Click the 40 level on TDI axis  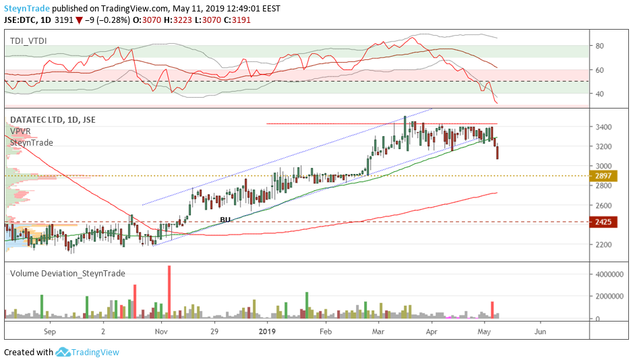coord(599,94)
